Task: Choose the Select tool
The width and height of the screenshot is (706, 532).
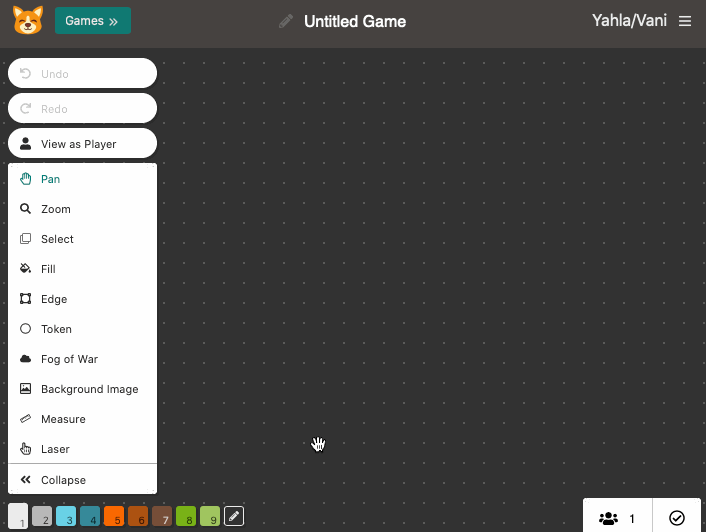Action: coord(82,239)
